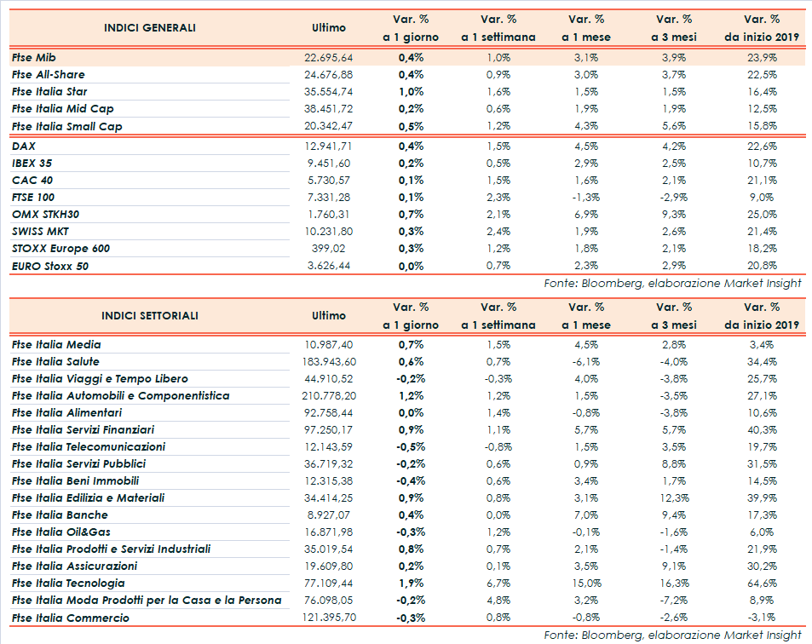The height and width of the screenshot is (644, 812).
Task: Click the STOXX Europe 600 row label
Action: coord(61,248)
